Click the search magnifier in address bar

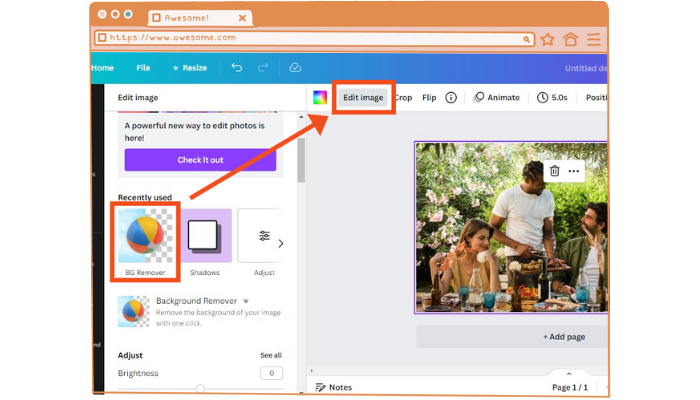(527, 39)
